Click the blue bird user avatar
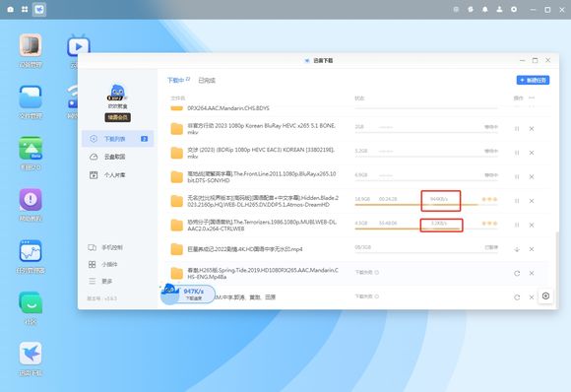Image resolution: width=571 pixels, height=392 pixels. [x=117, y=93]
